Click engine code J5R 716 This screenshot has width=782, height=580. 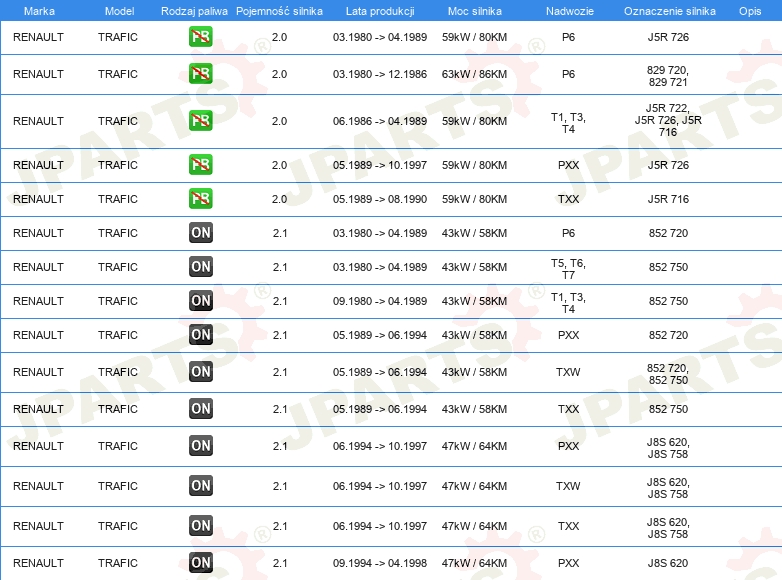click(668, 199)
